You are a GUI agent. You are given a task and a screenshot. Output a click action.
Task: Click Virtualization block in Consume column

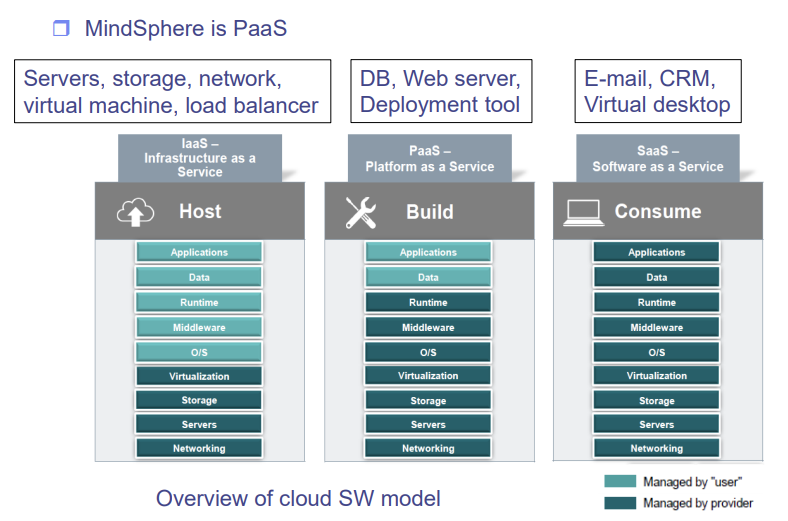(x=656, y=376)
